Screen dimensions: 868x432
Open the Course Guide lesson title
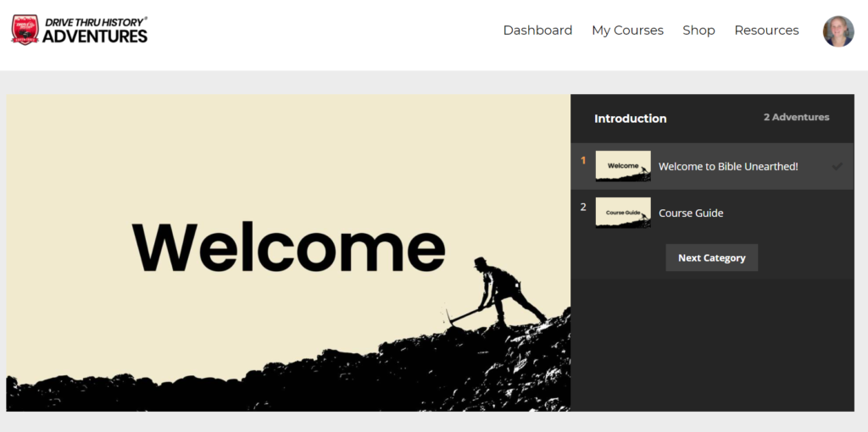tap(691, 213)
